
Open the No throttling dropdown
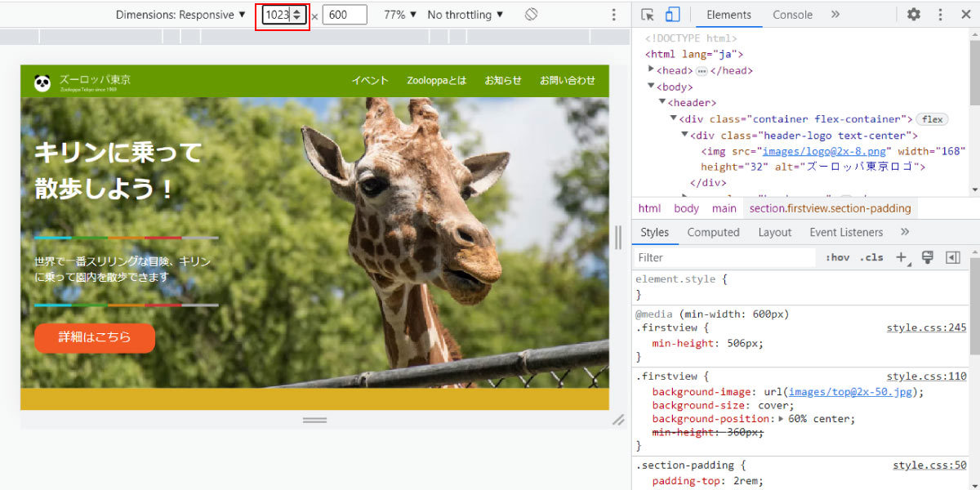(x=465, y=15)
